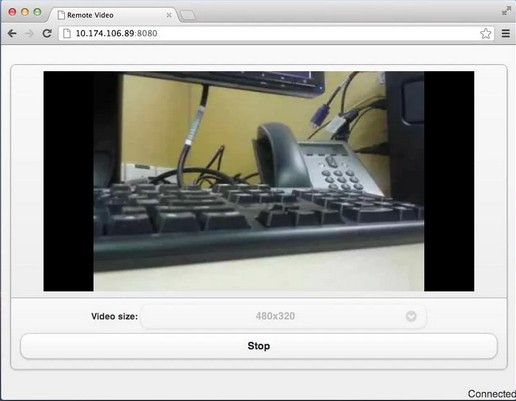Open the Chrome hamburger menu

(x=506, y=33)
